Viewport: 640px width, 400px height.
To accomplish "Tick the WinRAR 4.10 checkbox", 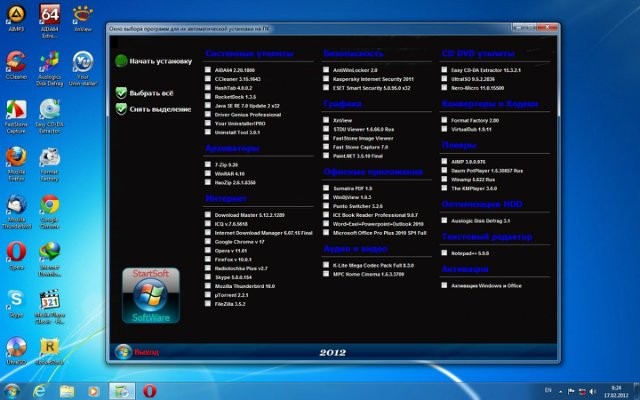I will [208, 173].
